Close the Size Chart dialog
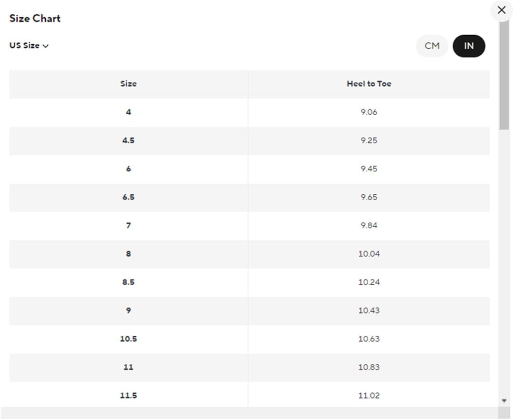 point(501,10)
